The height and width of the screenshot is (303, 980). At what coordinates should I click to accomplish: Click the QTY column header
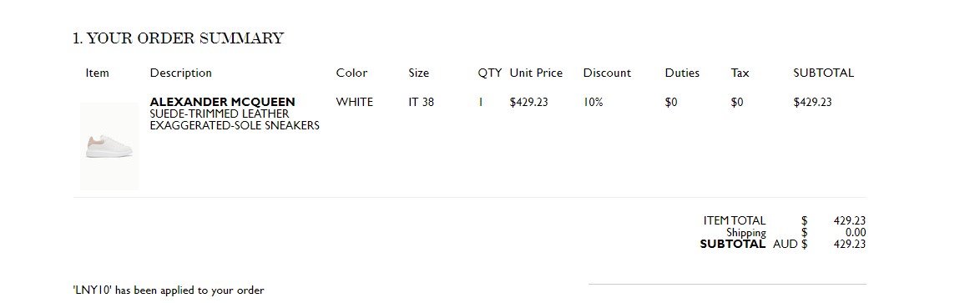point(490,73)
